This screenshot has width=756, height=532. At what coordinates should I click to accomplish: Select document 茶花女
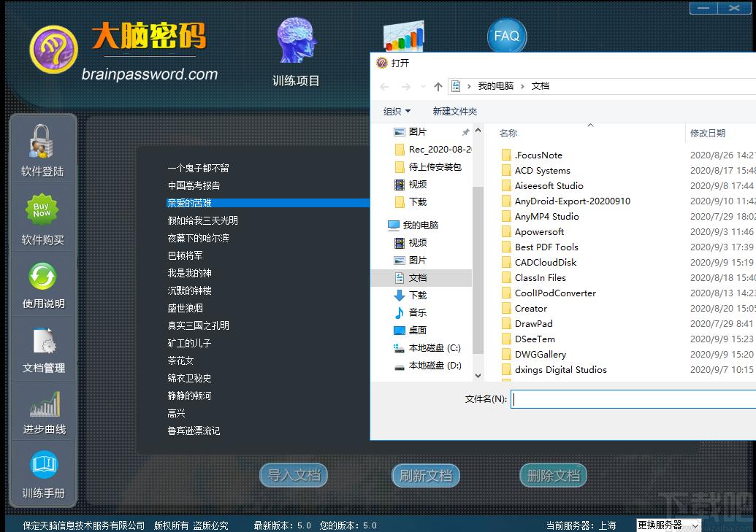180,361
